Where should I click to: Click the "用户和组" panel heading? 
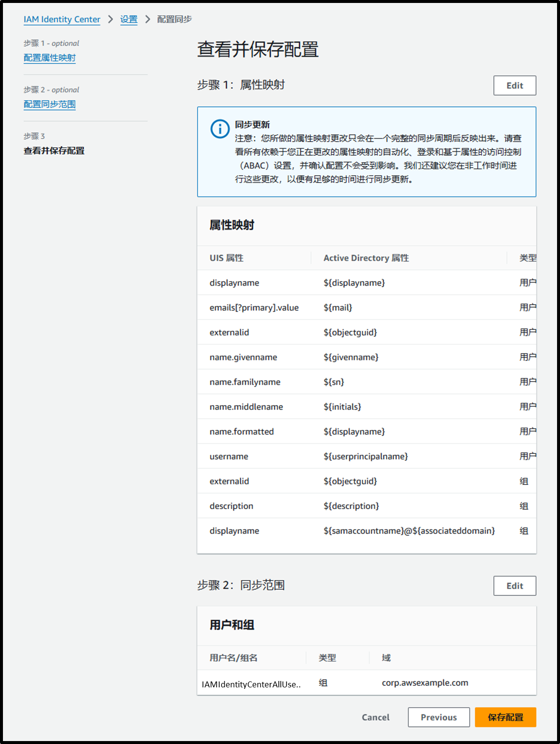click(232, 625)
